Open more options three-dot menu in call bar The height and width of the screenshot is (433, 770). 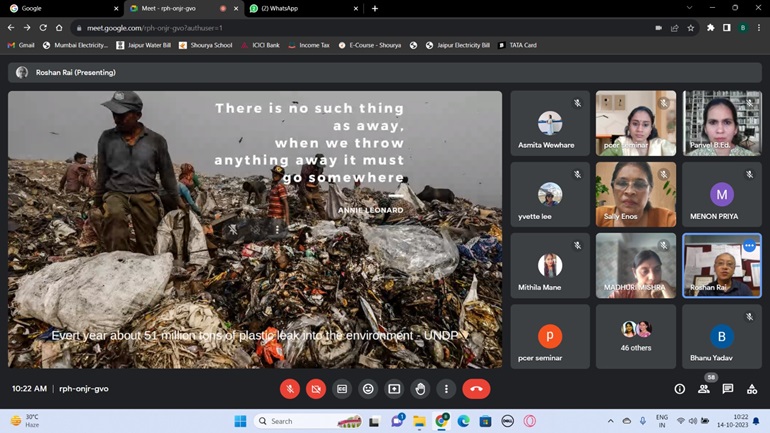pos(446,389)
